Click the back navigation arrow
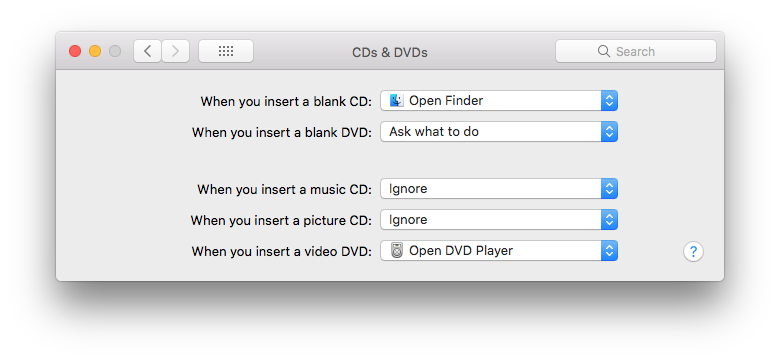This screenshot has height=361, width=780. 147,51
